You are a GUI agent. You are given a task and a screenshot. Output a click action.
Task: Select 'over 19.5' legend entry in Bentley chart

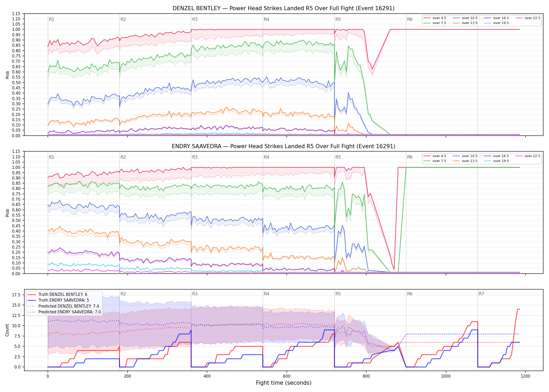(x=496, y=23)
